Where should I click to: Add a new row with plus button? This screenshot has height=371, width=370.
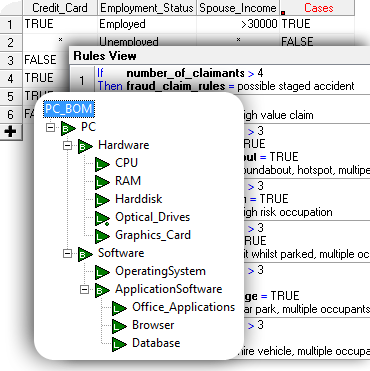10,131
